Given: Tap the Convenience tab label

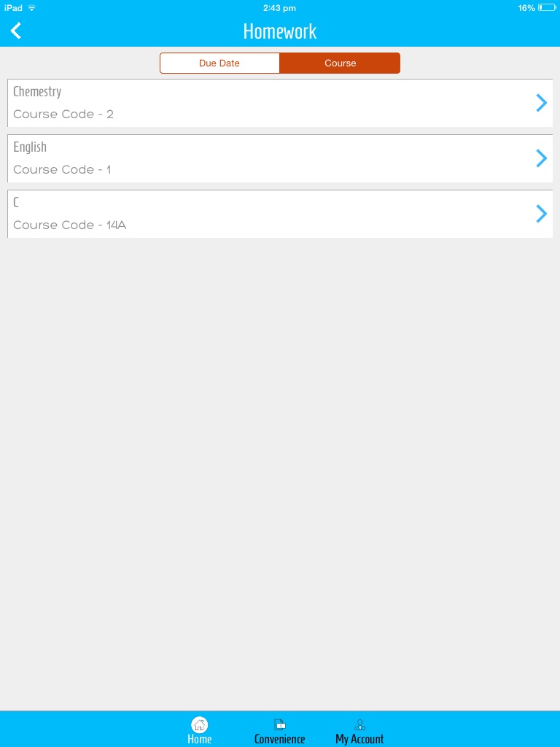Looking at the screenshot, I should coord(280,739).
